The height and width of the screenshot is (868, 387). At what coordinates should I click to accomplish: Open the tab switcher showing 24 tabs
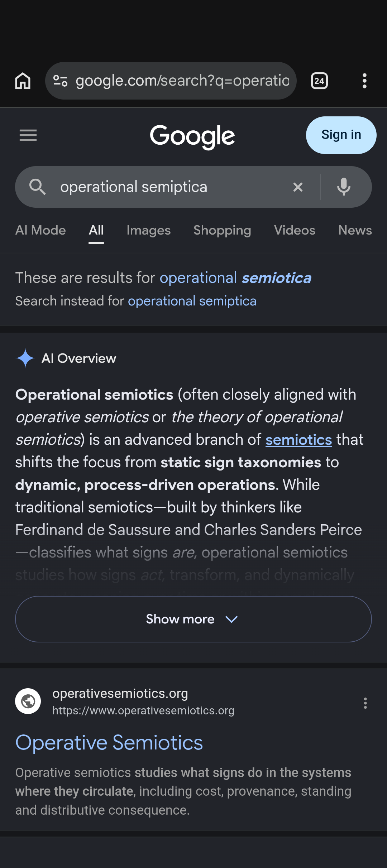point(319,81)
